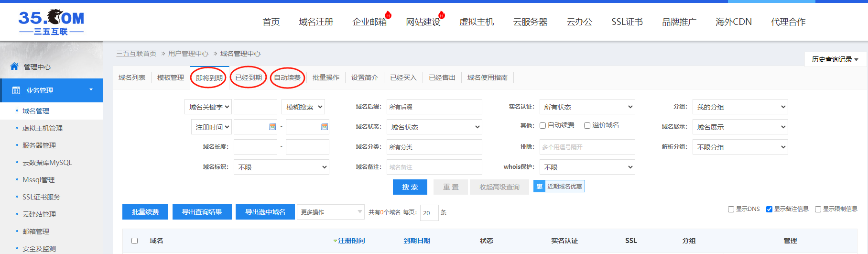The width and height of the screenshot is (868, 254).
Task: Enable the 自动续费 checkbox filter
Action: (543, 126)
